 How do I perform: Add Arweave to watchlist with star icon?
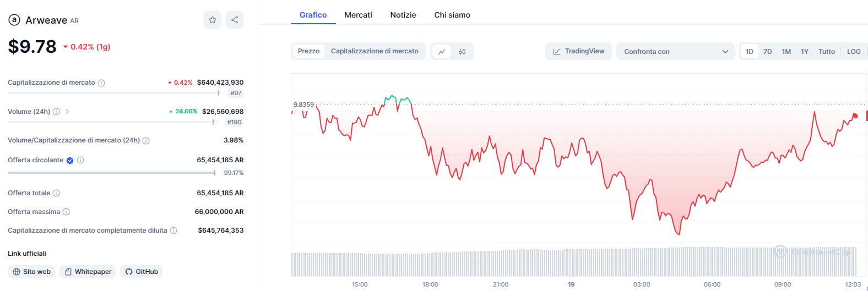click(x=213, y=20)
